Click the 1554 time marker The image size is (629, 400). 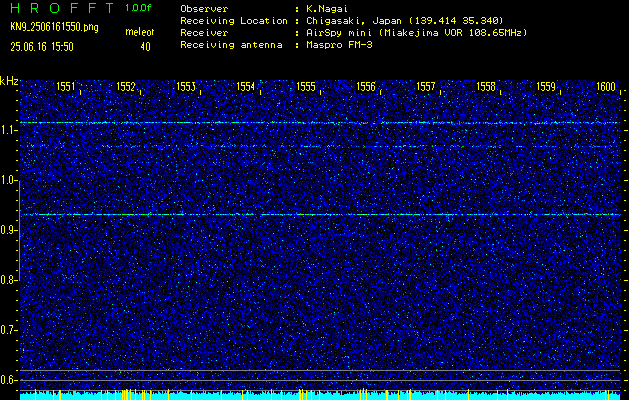[246, 86]
